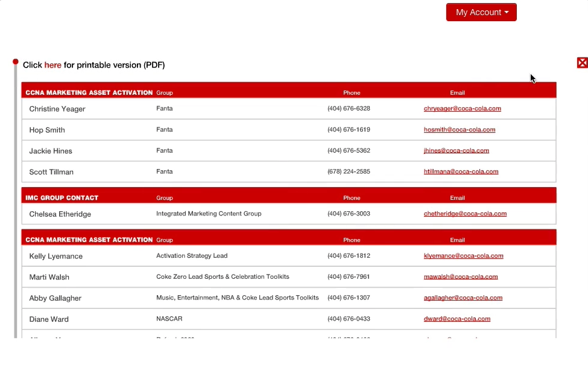The image size is (588, 370).
Task: Click phone number (678) 224-2585
Action: click(x=349, y=171)
